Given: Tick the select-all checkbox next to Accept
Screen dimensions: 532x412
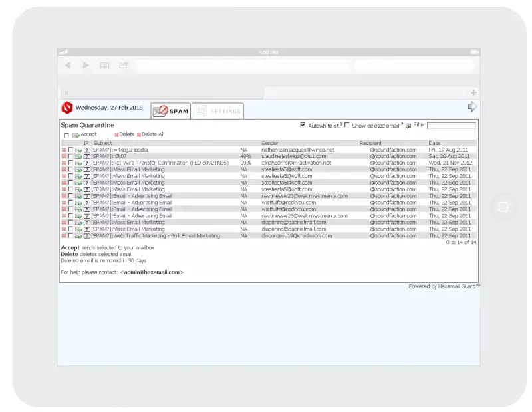Looking at the screenshot, I should click(x=66, y=135).
